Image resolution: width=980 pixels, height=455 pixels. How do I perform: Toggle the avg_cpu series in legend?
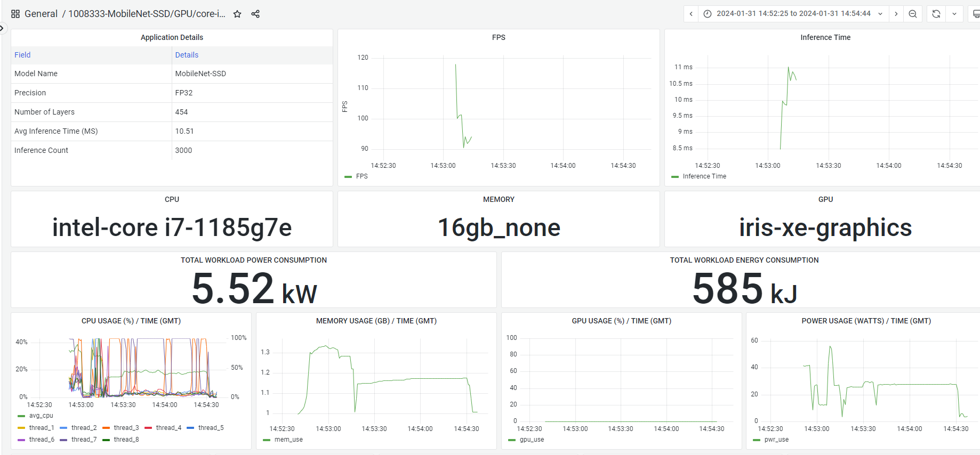pyautogui.click(x=41, y=416)
